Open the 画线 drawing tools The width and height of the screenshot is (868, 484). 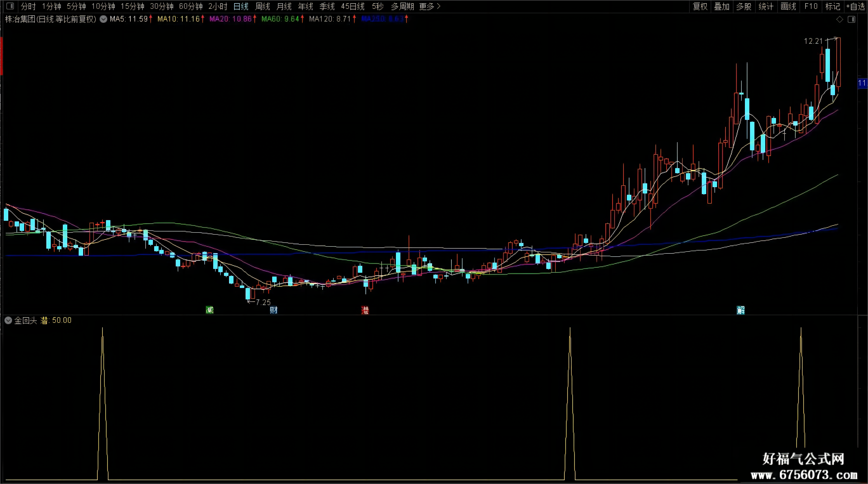click(788, 6)
